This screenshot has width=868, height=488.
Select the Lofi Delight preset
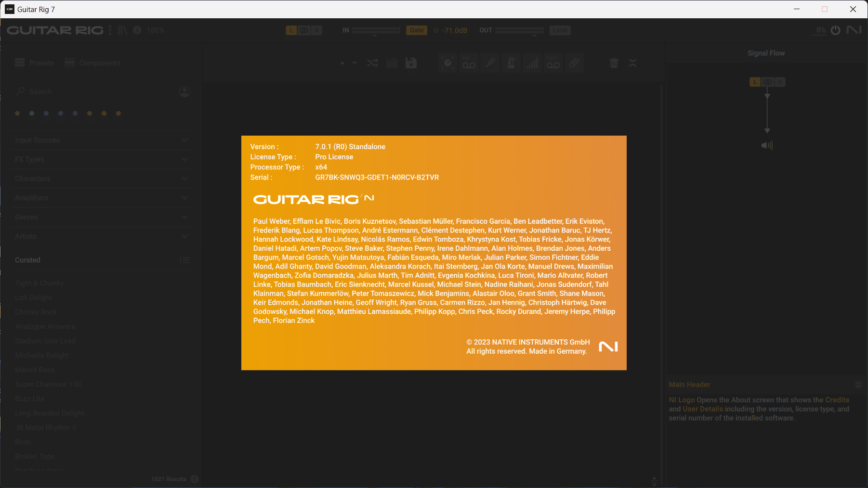33,298
